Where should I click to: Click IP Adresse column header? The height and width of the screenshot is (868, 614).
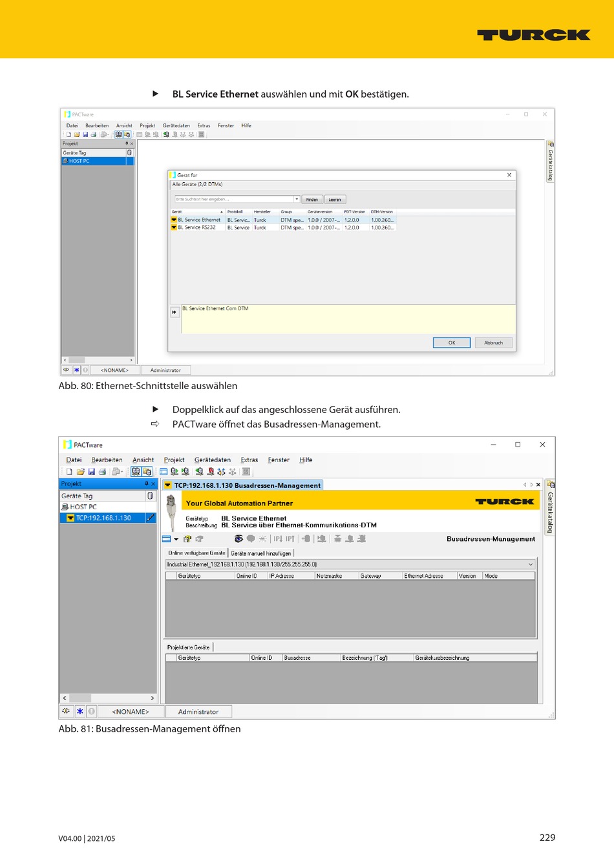pos(291,576)
